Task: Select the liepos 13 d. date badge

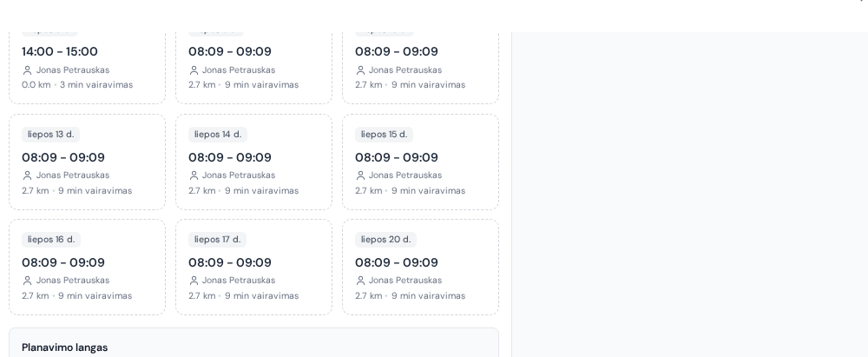Action: click(51, 135)
